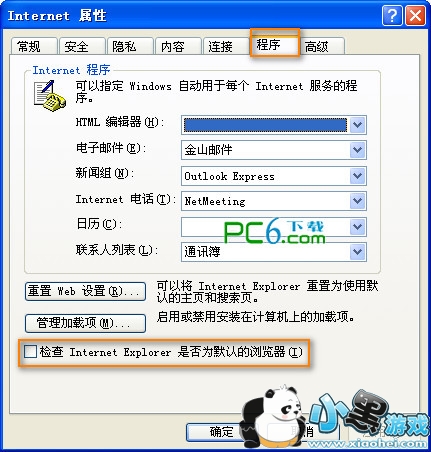Image resolution: width=431 pixels, height=452 pixels.
Task: Expand the 日历 dropdown arrow
Action: tap(357, 227)
